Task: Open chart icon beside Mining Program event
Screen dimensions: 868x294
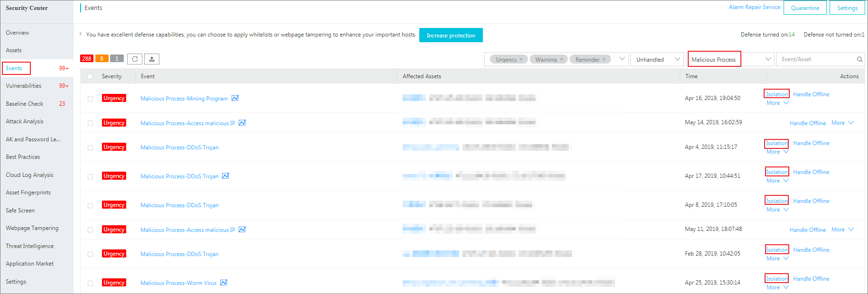Action: 235,98
